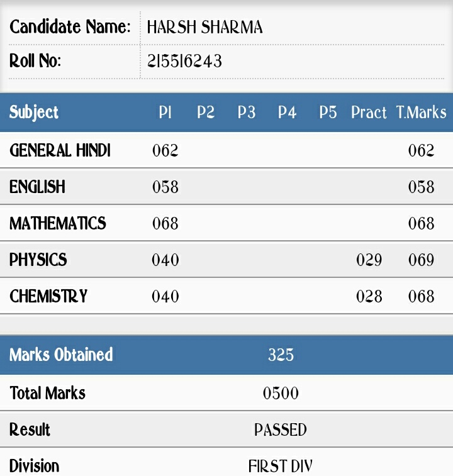The height and width of the screenshot is (476, 453).
Task: Select the ENGLISH subject row label
Action: 37,187
